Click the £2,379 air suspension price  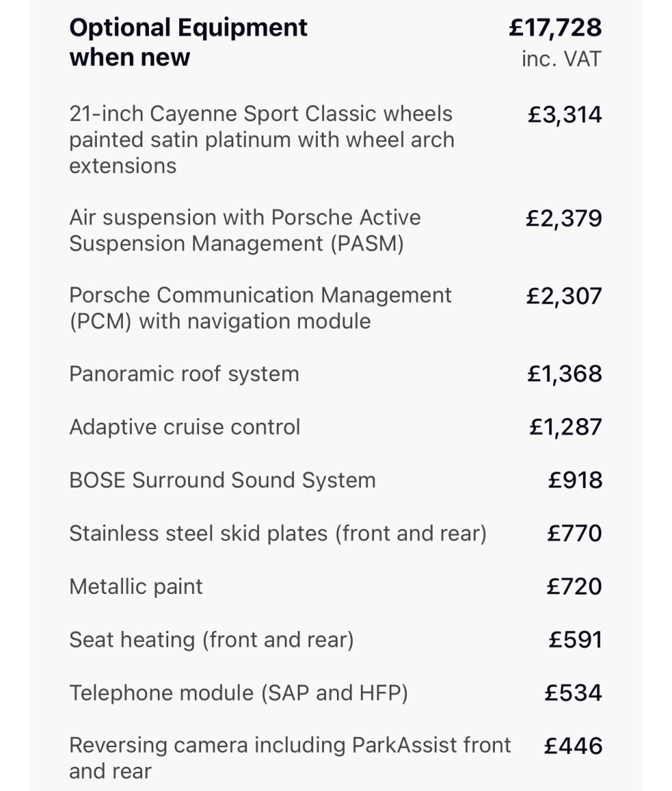click(x=564, y=218)
